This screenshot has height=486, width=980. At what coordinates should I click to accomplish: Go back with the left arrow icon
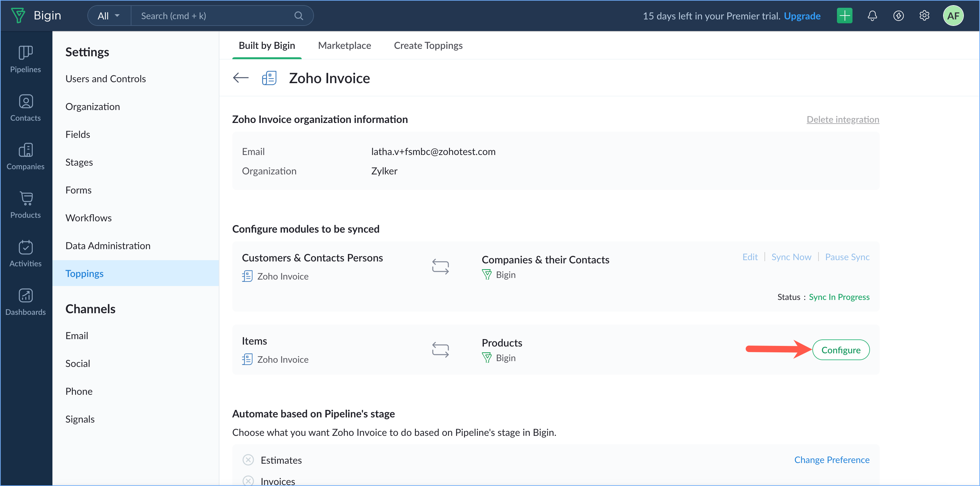click(x=240, y=78)
